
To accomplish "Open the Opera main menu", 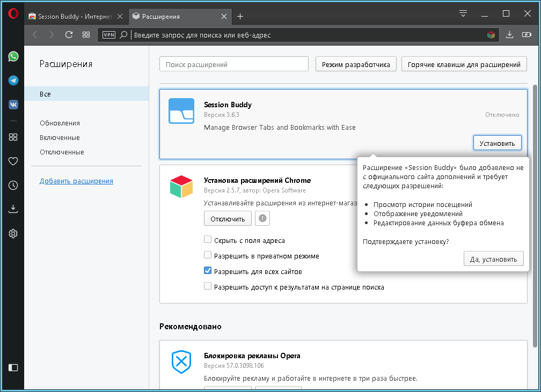I will coord(13,14).
